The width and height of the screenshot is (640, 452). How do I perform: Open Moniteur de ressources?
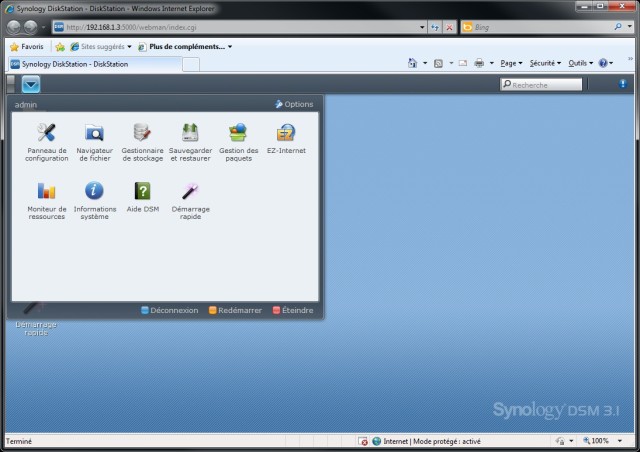(x=46, y=191)
